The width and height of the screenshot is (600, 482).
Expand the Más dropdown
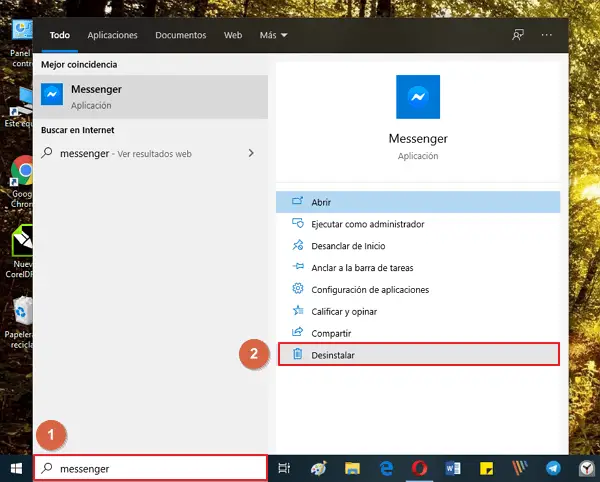(273, 35)
